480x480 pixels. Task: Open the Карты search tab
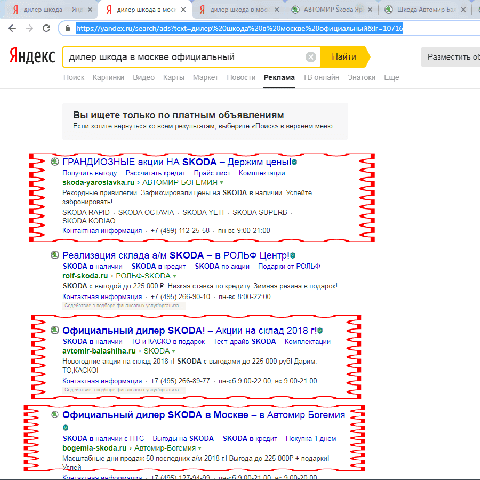tap(174, 77)
